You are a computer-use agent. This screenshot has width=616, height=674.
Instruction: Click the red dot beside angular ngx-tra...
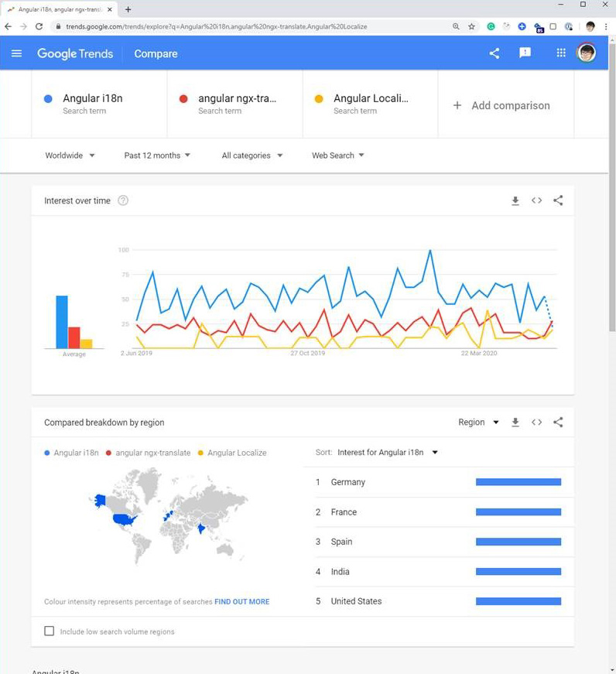tap(183, 99)
